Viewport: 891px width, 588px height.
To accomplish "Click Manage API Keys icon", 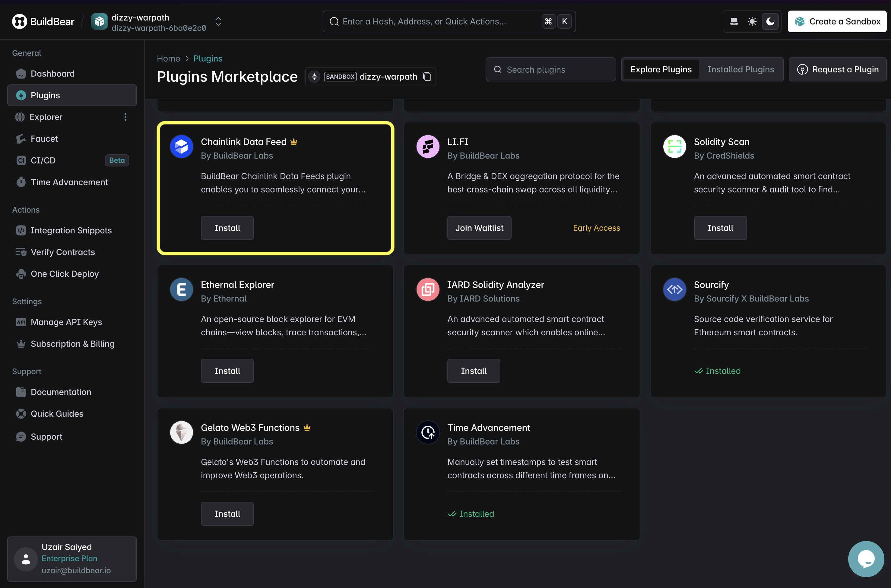I will click(x=21, y=322).
